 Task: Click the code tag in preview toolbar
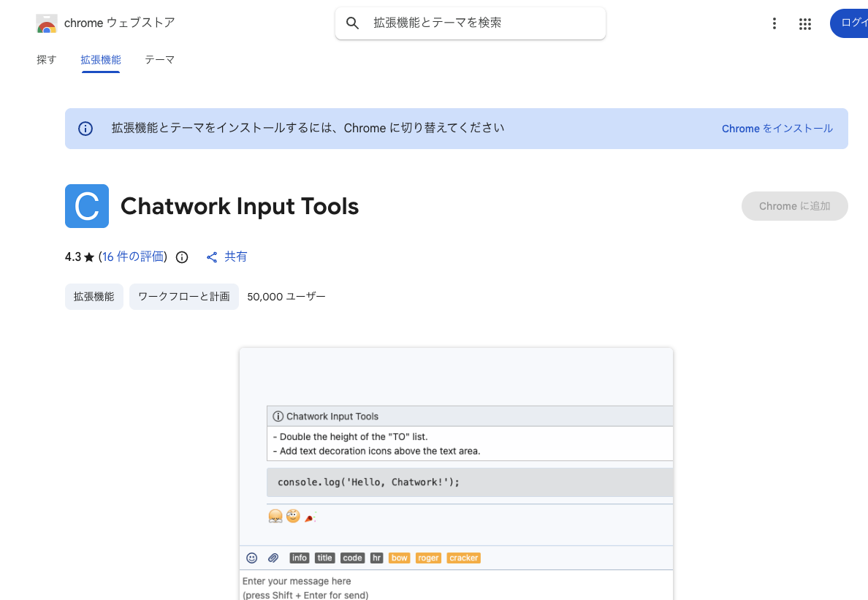pos(353,558)
